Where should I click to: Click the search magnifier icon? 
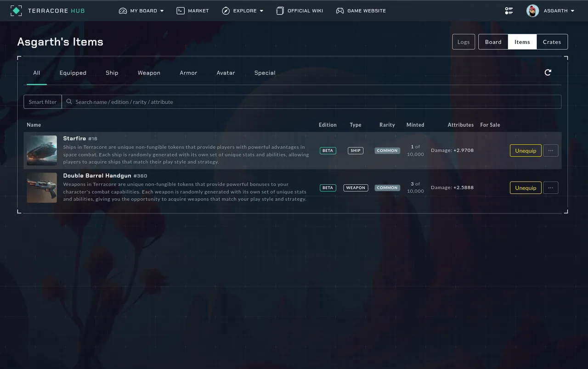(x=69, y=102)
